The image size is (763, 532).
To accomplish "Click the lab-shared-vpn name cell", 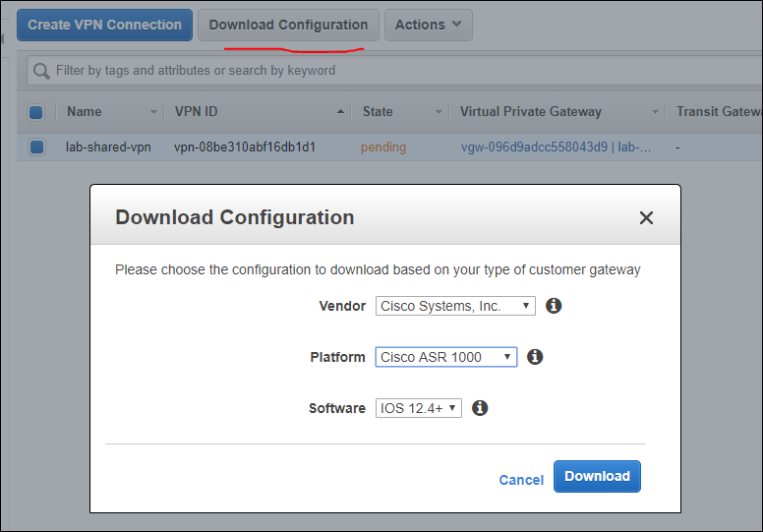I will click(x=108, y=147).
